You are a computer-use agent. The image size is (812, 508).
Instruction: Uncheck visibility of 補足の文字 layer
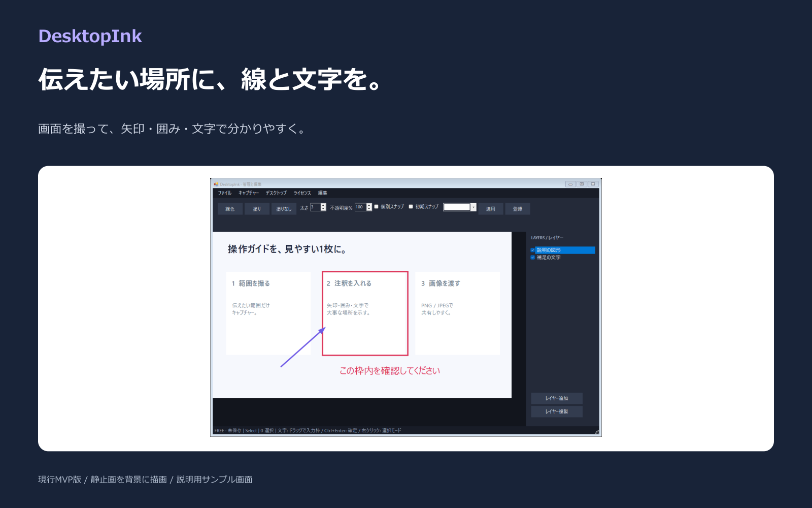coord(533,258)
